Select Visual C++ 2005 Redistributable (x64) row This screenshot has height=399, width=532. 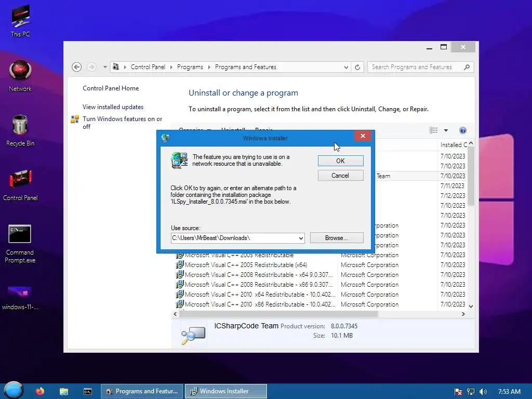pyautogui.click(x=320, y=265)
